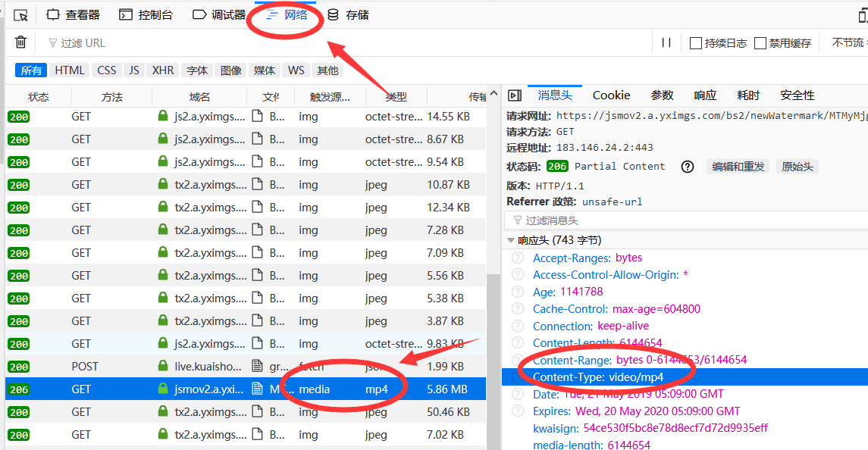Open the 不节流 throttling dropdown
This screenshot has height=450, width=868.
[849, 43]
